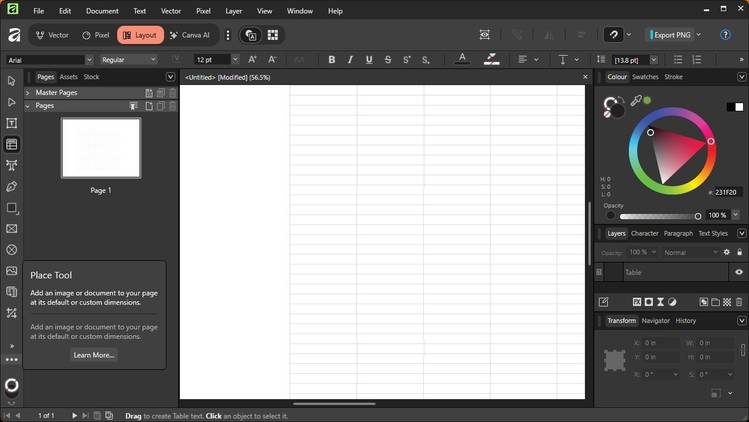Switch to the Navigator tab
Screen dimensions: 749x422
tap(655, 321)
